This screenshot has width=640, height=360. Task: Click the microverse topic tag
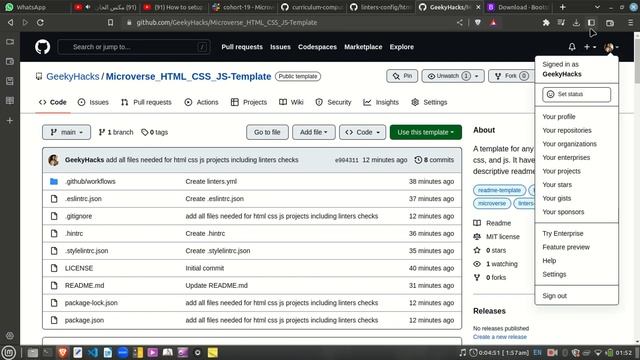pos(492,203)
